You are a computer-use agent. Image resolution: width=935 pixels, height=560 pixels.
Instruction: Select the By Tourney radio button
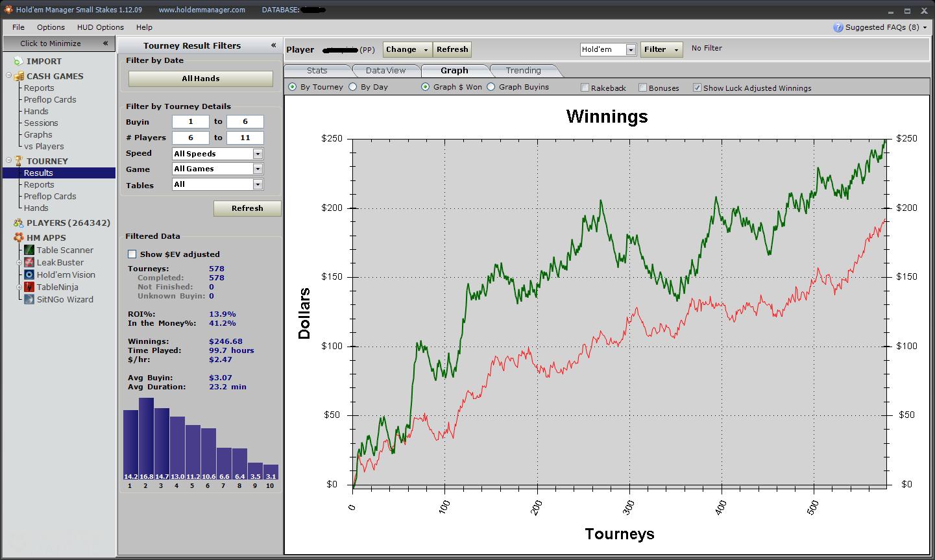pos(292,87)
